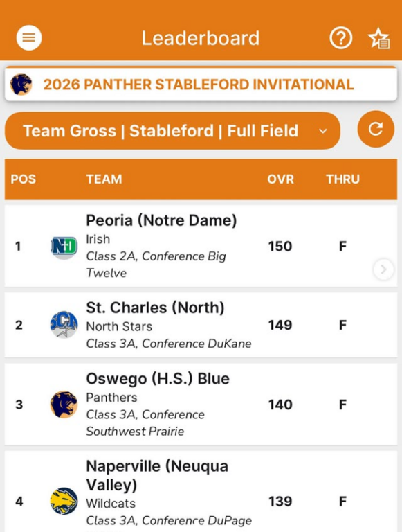Open the St. Charles (North) team entry

point(201,325)
